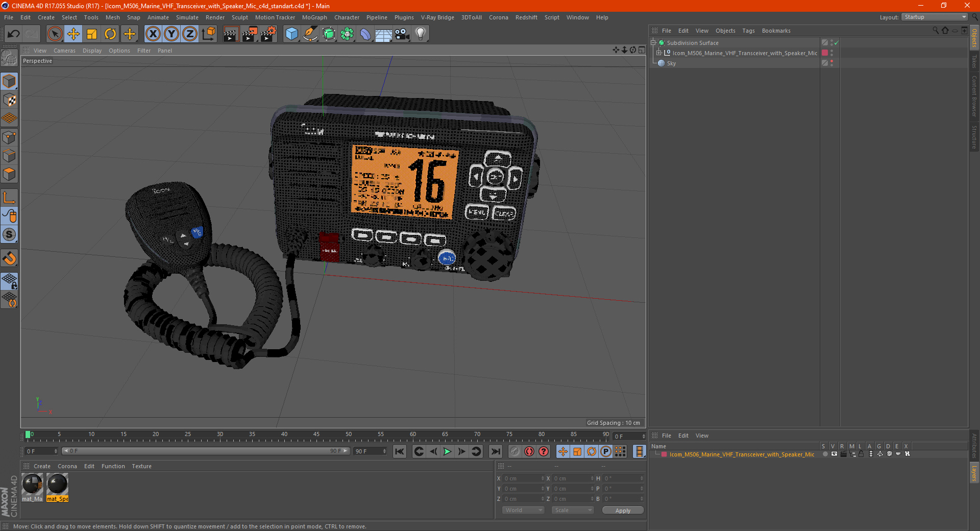The width and height of the screenshot is (980, 531).
Task: Open the Render menu
Action: [x=215, y=17]
